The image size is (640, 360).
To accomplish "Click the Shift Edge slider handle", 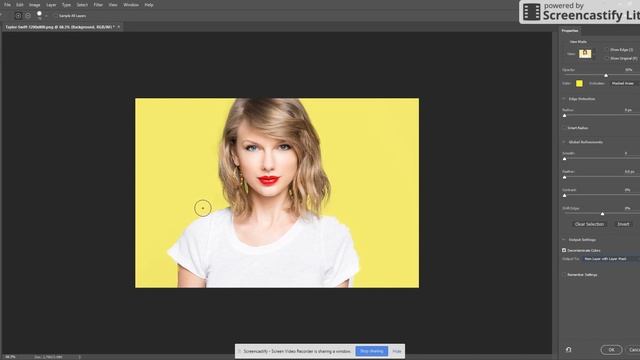I will click(x=602, y=214).
